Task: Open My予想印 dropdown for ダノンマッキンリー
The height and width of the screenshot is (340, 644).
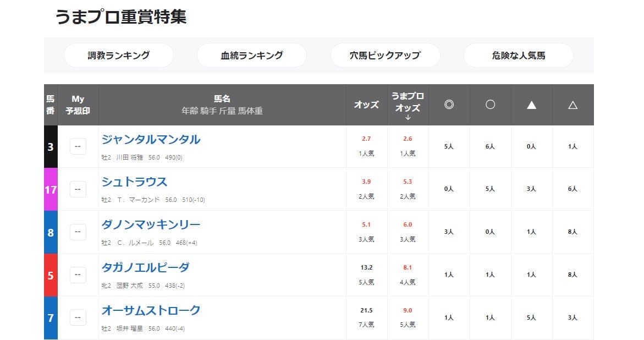Action: coord(78,232)
